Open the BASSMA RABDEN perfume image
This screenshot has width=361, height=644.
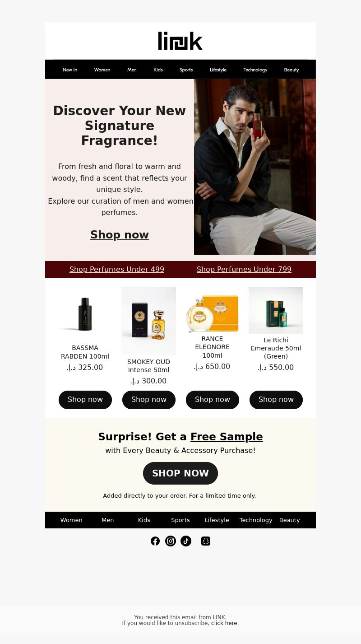coord(85,314)
